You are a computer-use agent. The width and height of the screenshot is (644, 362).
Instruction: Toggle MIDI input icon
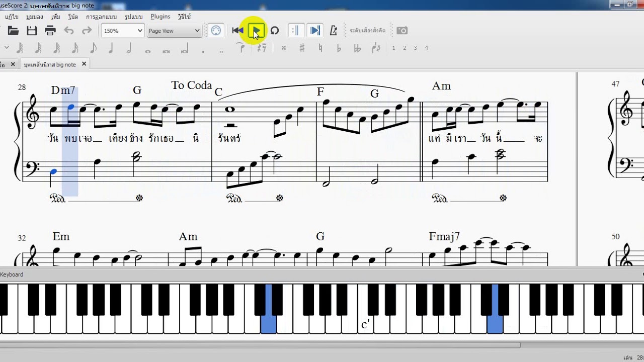216,31
